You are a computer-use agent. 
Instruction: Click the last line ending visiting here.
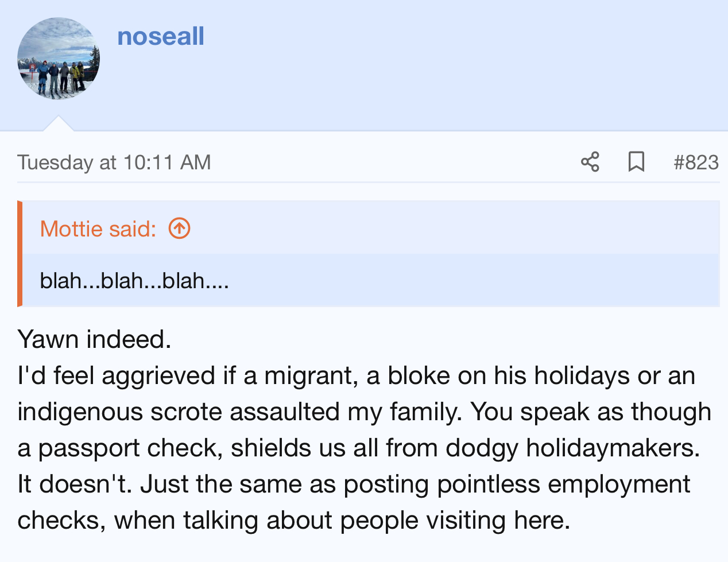point(293,521)
